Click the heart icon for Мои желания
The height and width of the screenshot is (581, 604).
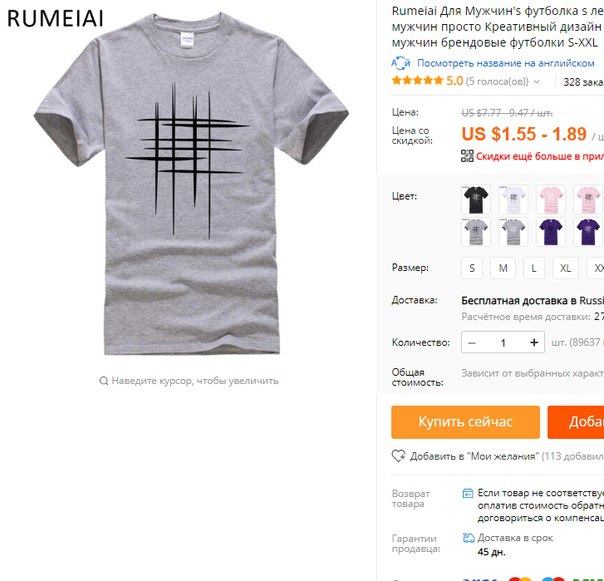pos(398,456)
